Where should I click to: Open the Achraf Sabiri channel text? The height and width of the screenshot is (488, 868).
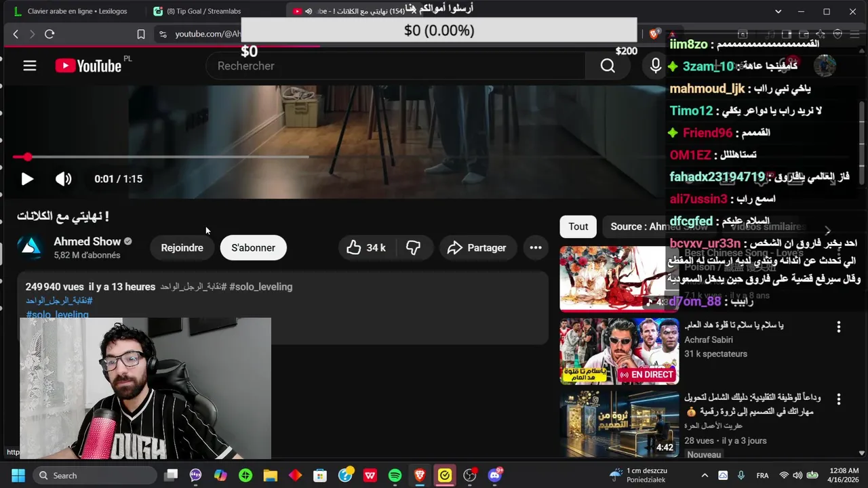pos(708,340)
